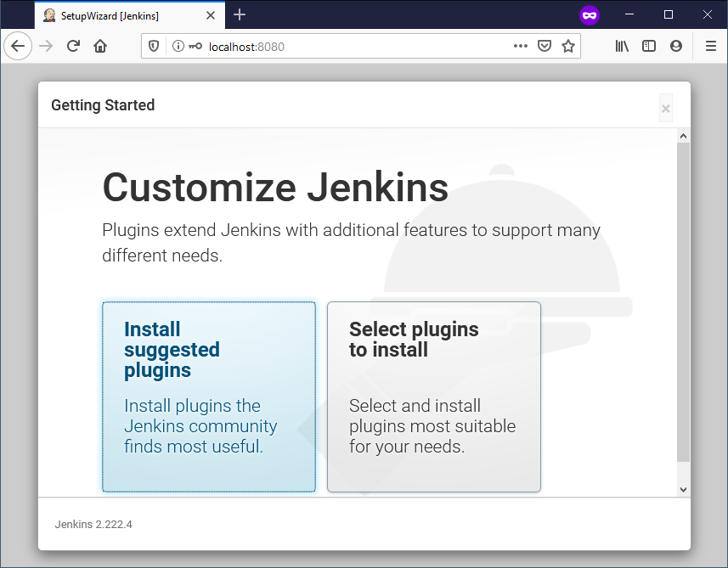Open the tracking protection shield panel
The width and height of the screenshot is (728, 568).
(x=154, y=47)
